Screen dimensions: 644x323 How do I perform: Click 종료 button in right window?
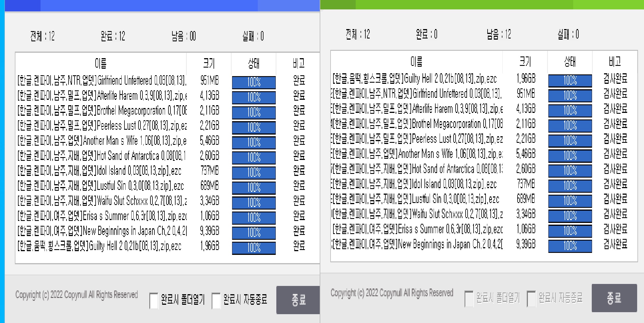614,298
